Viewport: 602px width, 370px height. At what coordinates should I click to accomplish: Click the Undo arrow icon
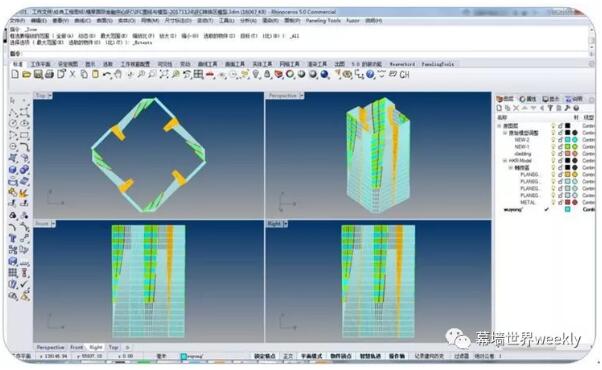click(x=107, y=74)
